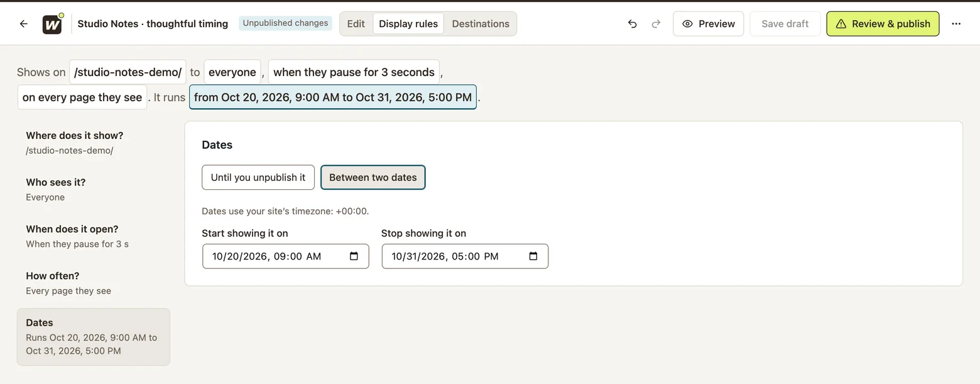980x384 pixels.
Task: Click the W app logo icon
Action: pos(52,24)
